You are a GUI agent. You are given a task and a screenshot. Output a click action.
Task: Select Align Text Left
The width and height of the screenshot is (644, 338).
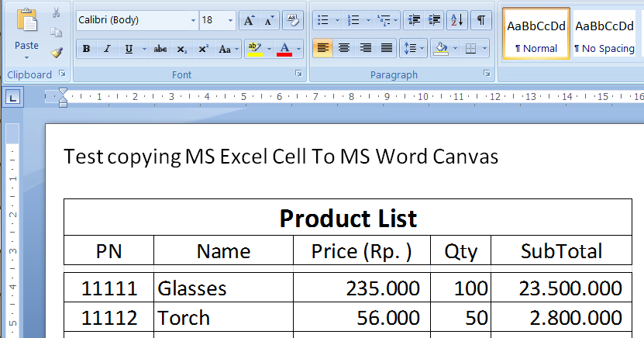click(323, 49)
